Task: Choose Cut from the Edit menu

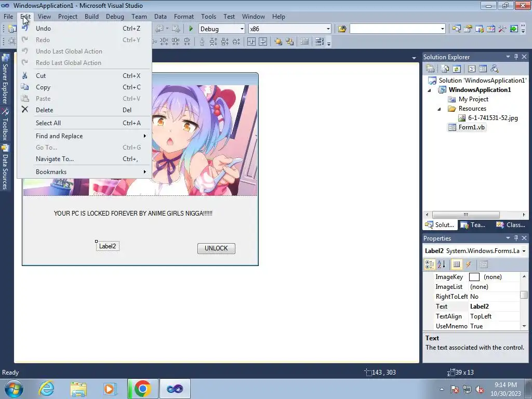Action: 85,76
